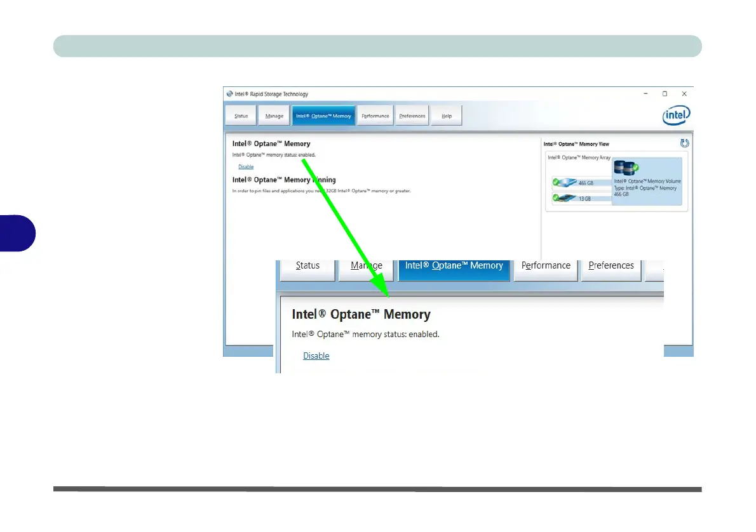The width and height of the screenshot is (756, 532).
Task: Click 'Intel Optane memory status: enabled.' small text
Action: 274,155
